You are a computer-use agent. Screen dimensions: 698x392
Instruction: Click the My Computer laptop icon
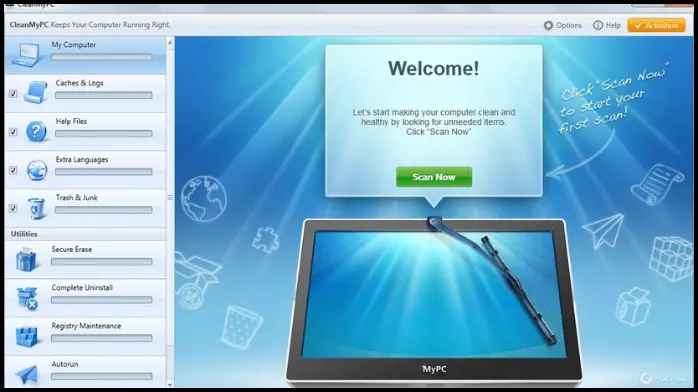tap(26, 56)
